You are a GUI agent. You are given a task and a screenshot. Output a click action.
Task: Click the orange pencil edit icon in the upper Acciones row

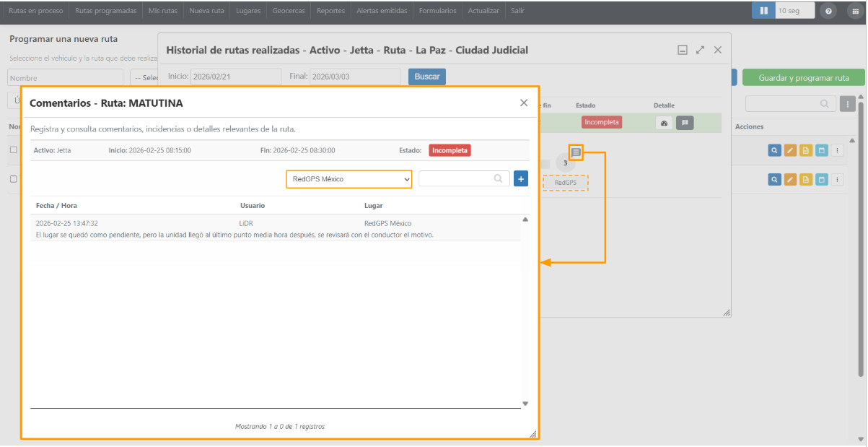790,150
